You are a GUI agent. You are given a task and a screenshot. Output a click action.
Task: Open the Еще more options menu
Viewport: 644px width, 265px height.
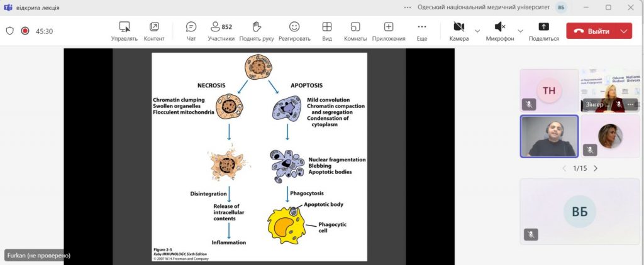[x=422, y=31]
